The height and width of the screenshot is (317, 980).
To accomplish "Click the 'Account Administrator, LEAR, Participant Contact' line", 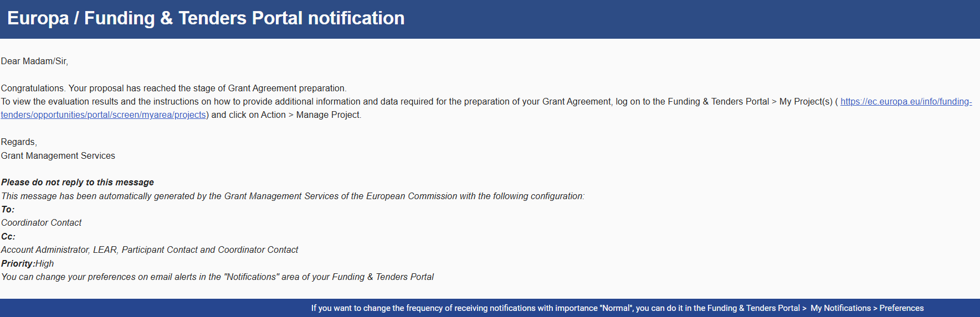I will click(150, 250).
